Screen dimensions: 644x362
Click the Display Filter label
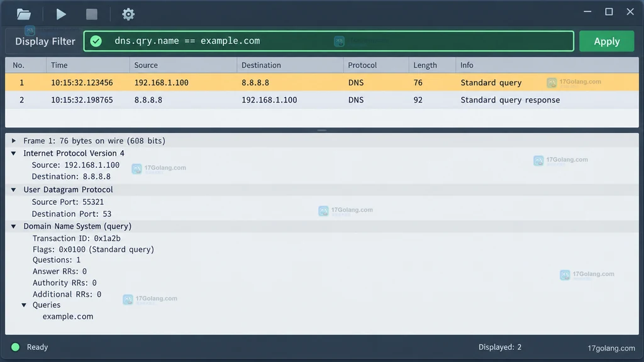(x=45, y=41)
